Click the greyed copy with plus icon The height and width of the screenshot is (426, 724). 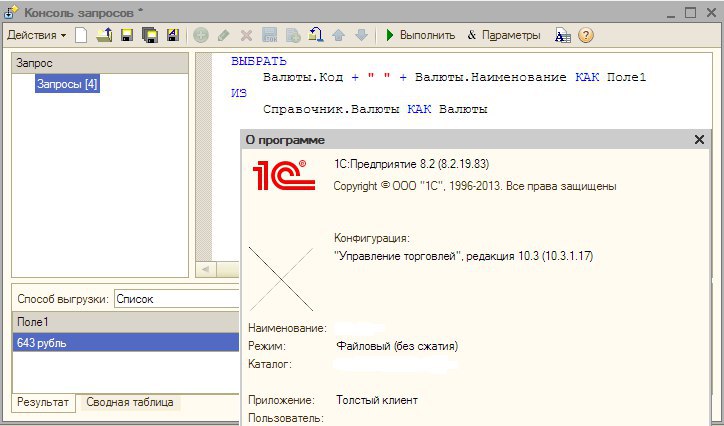click(x=293, y=35)
